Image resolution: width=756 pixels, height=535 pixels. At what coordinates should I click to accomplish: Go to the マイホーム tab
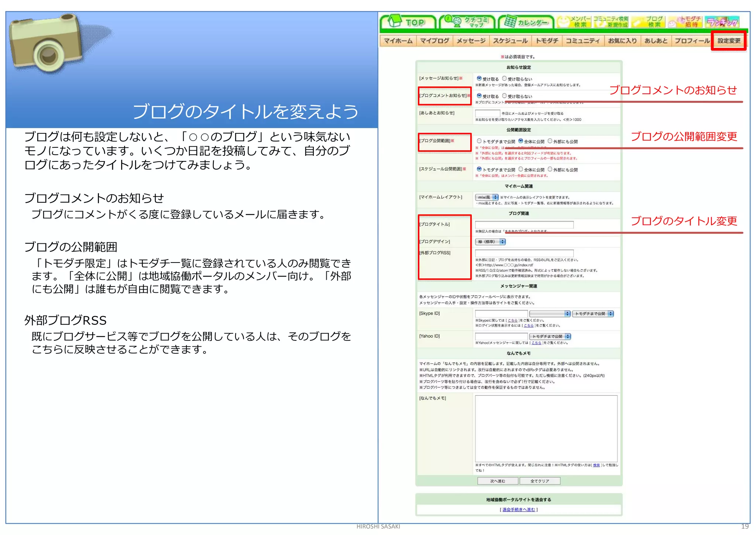tap(398, 41)
